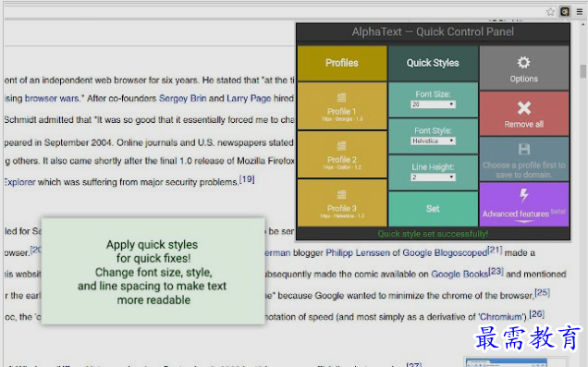Click the Profile 2 label text
The height and width of the screenshot is (367, 588).
click(x=342, y=160)
